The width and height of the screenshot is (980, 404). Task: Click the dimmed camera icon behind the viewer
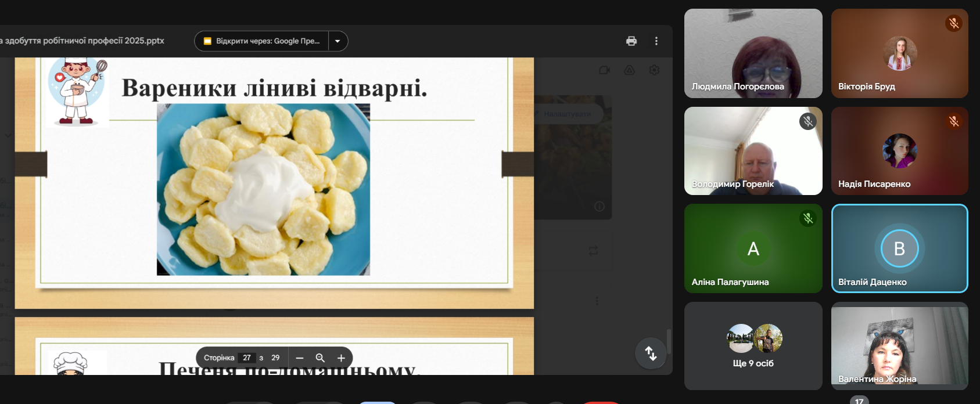[604, 70]
